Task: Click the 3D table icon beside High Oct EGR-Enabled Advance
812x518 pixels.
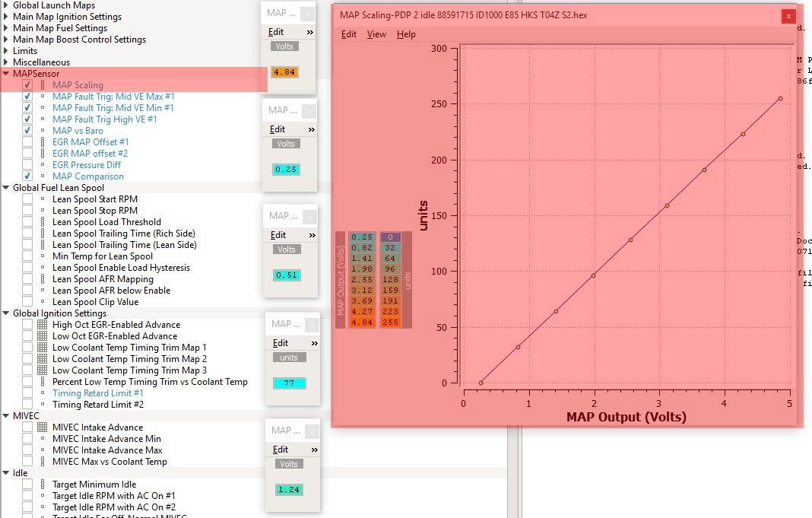Action: pos(43,325)
